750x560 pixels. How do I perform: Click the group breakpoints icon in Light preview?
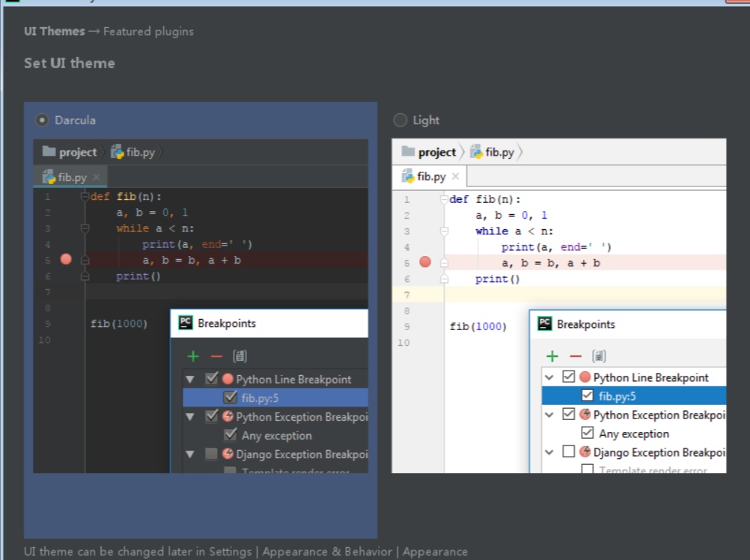coord(599,356)
